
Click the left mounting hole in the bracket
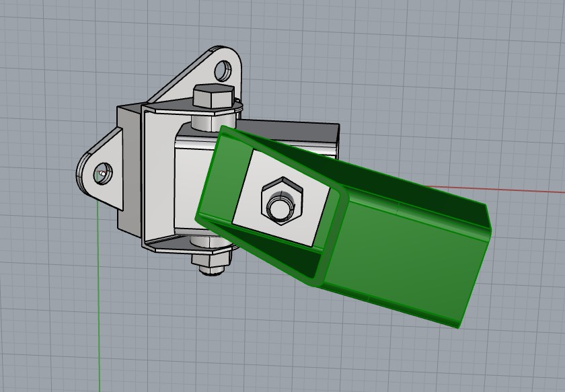click(x=103, y=173)
